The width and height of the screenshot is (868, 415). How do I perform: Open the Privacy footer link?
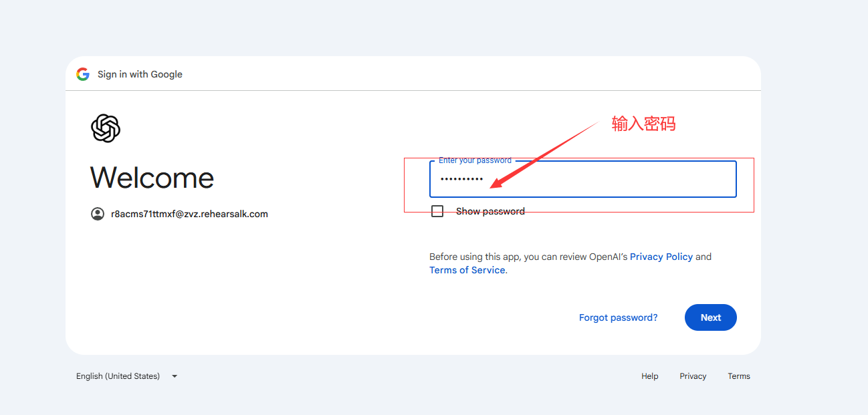693,376
